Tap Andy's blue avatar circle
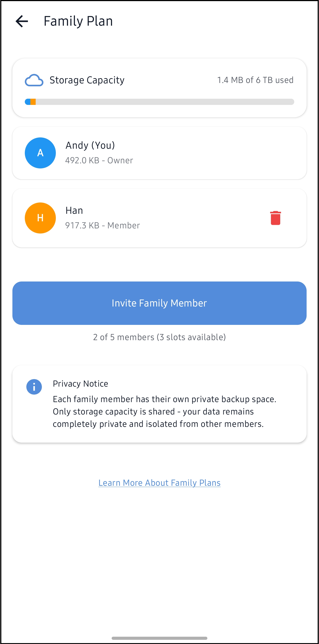 click(40, 153)
